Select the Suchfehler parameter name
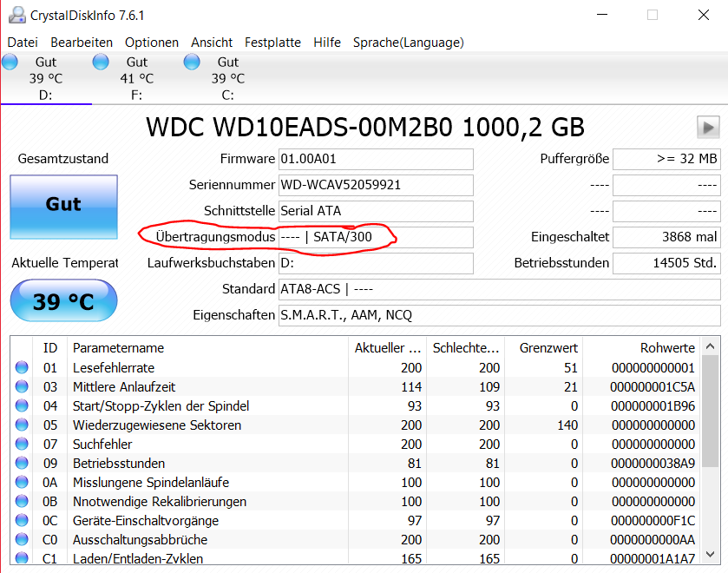Image resolution: width=728 pixels, height=573 pixels. (x=102, y=444)
